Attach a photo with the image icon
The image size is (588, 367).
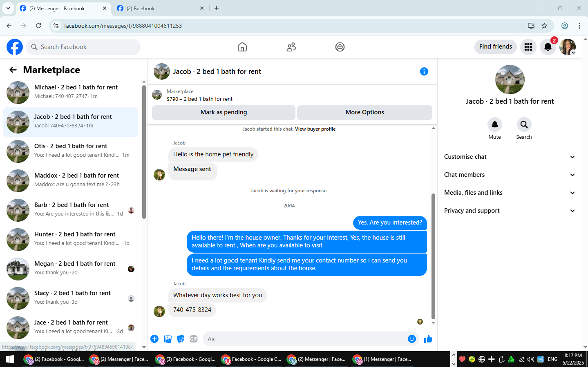point(168,339)
